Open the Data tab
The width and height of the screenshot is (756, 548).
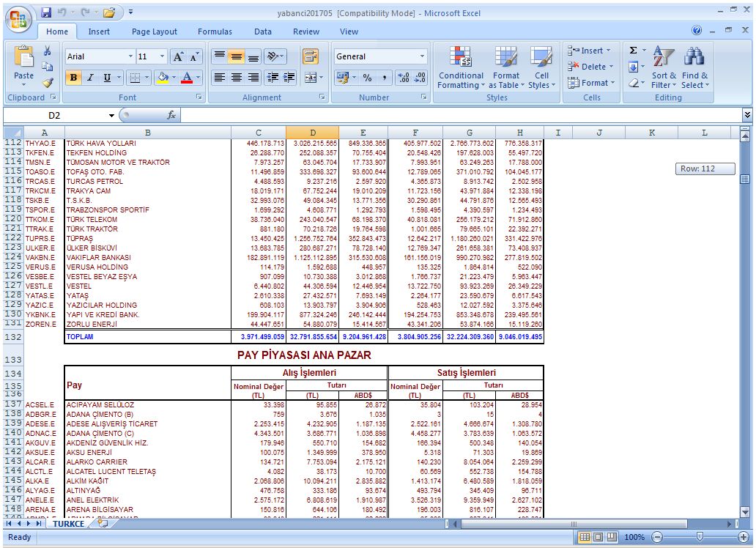tap(263, 32)
